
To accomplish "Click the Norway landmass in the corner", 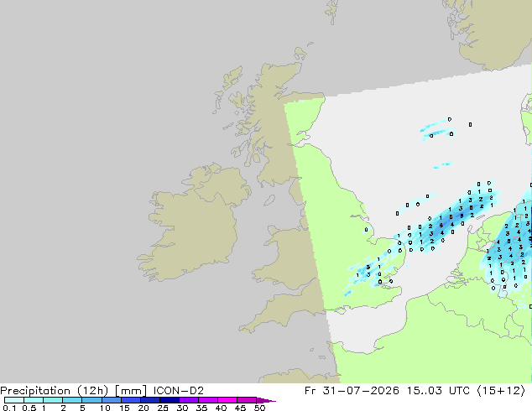I will point(492,32).
